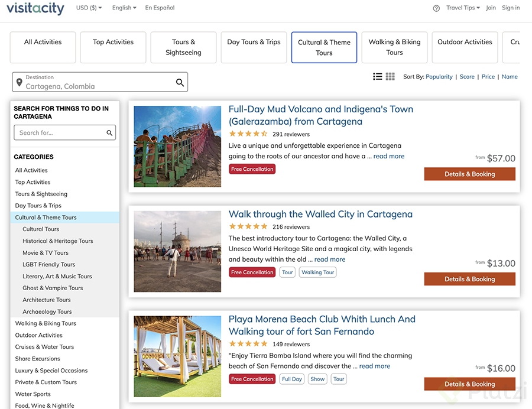532x409 pixels.
Task: Open Full-Day Mud Volcano tour title
Action: coord(320,115)
